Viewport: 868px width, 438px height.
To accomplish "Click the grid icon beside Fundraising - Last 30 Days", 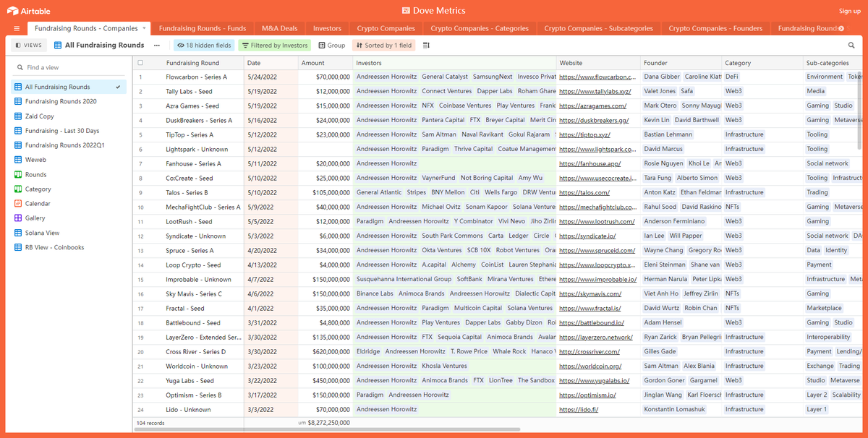I will click(18, 131).
